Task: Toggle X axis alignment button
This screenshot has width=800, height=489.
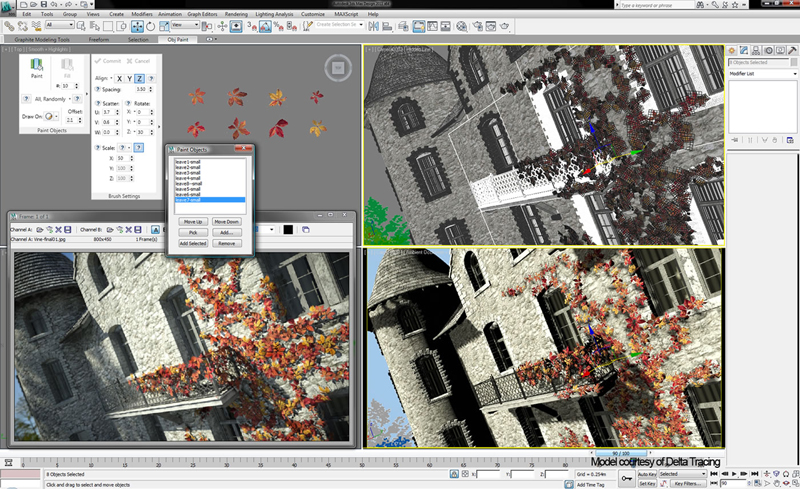Action: pos(119,78)
